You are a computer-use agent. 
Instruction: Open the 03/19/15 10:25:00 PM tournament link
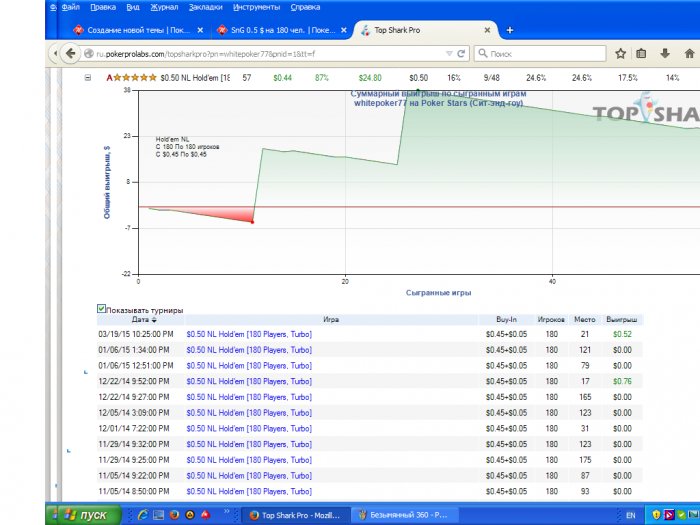[249, 334]
